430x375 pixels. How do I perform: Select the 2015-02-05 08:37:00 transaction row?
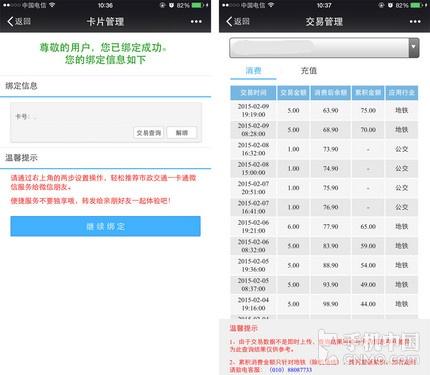click(324, 284)
